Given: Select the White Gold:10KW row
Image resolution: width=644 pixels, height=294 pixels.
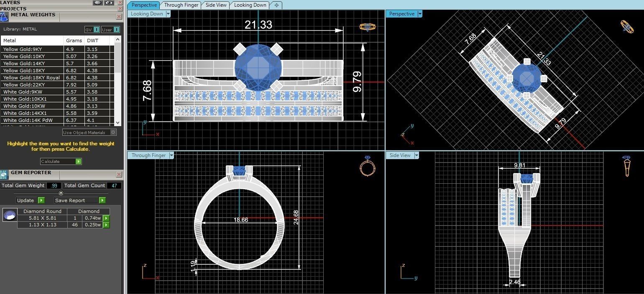Looking at the screenshot, I should click(57, 106).
